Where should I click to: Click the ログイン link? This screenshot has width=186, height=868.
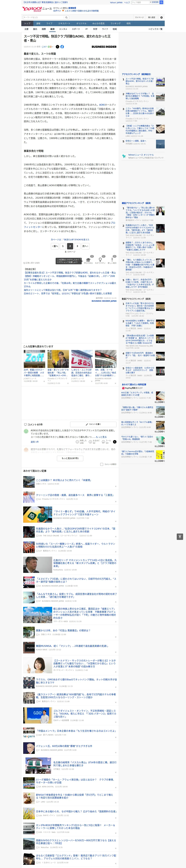[57, 11]
